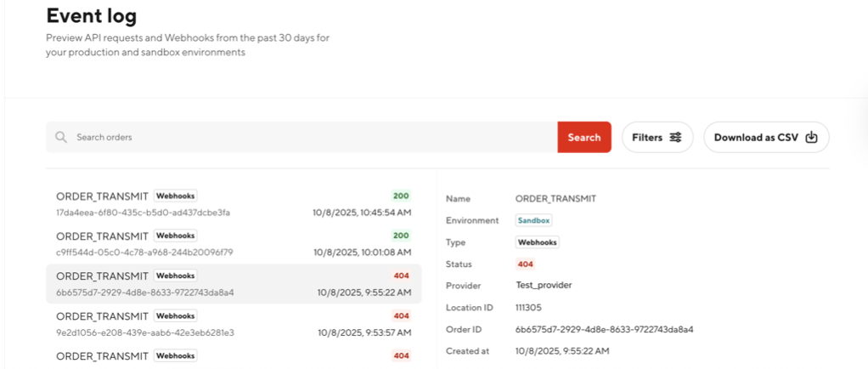Click the Test_provider value in details
Viewport: 868px width, 369px height.
(544, 285)
